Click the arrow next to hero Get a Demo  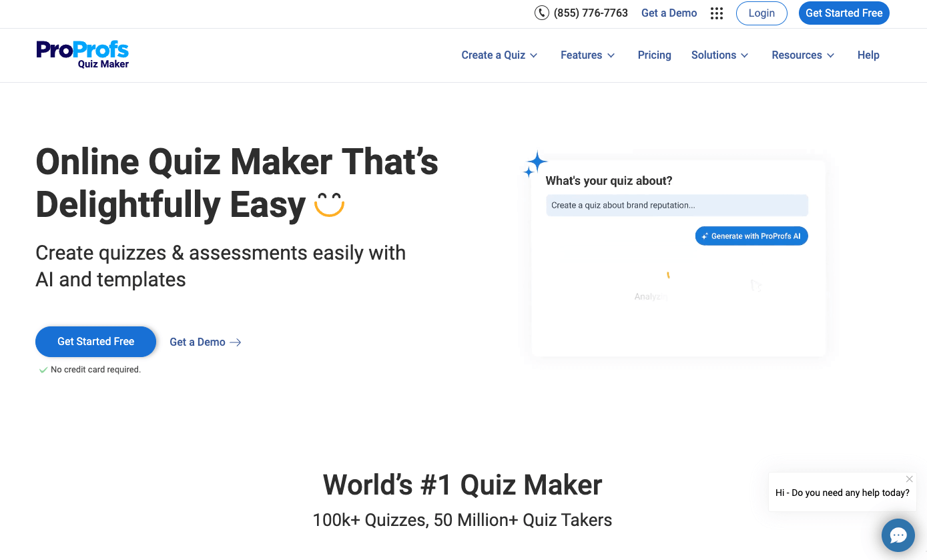coord(236,342)
